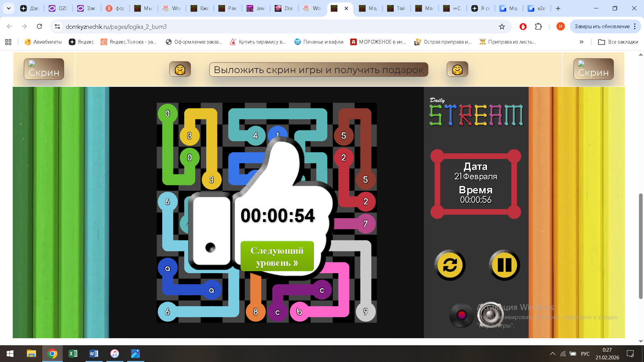Bookmark this page with star icon

(502, 26)
